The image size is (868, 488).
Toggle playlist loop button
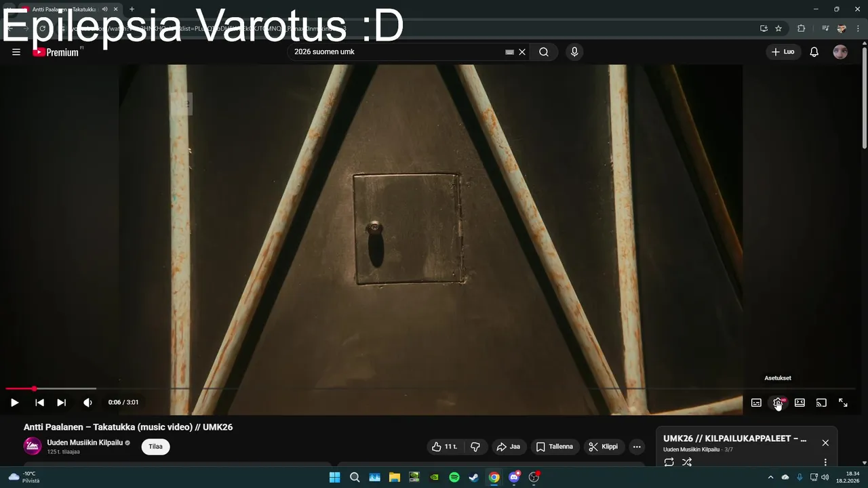[x=669, y=462]
